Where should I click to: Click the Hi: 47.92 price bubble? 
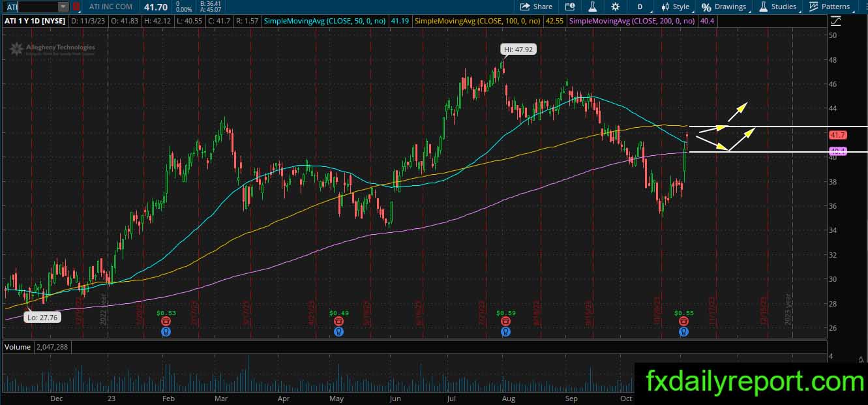pos(518,49)
